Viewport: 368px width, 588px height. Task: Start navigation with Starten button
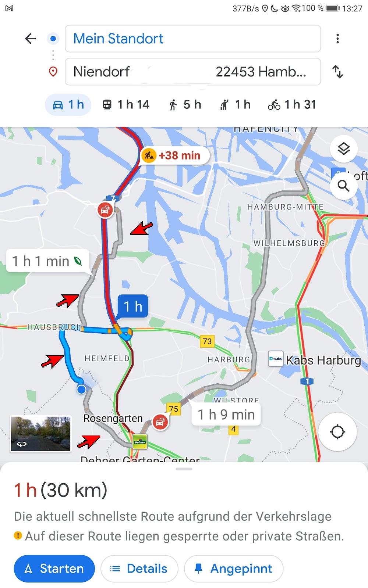point(54,569)
